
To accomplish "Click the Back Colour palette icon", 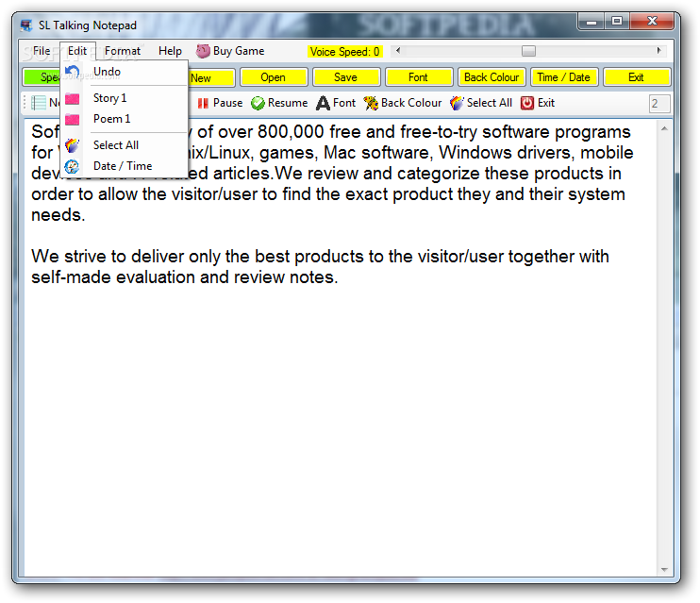I will coord(371,103).
